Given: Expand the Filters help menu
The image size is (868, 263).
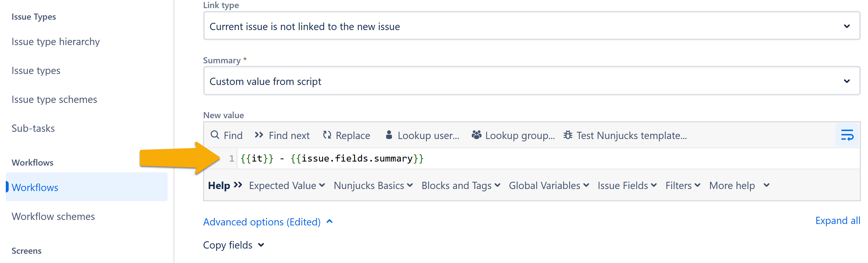Looking at the screenshot, I should pyautogui.click(x=683, y=185).
